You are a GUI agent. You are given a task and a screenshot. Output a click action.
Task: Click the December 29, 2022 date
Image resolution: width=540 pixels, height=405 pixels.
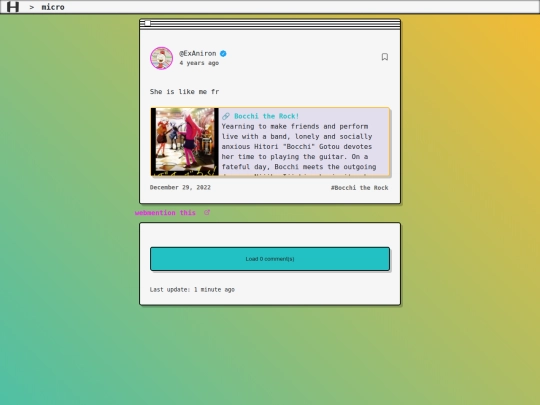tap(180, 187)
